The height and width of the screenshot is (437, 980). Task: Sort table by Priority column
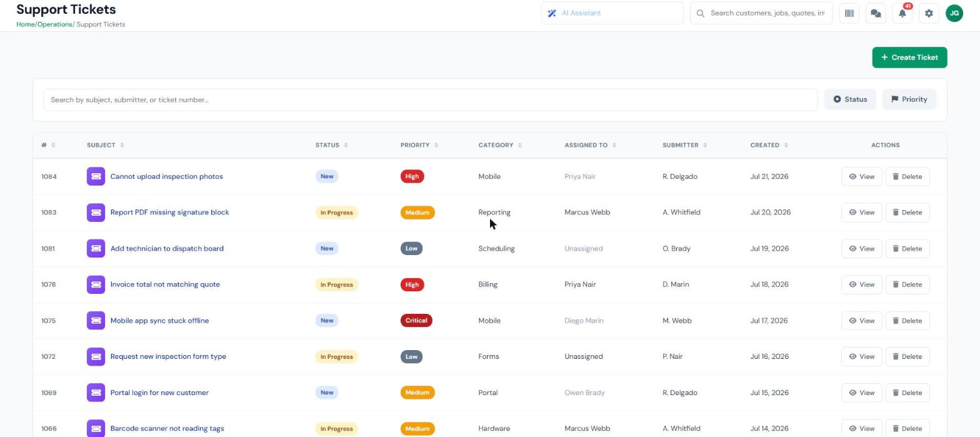click(x=436, y=145)
